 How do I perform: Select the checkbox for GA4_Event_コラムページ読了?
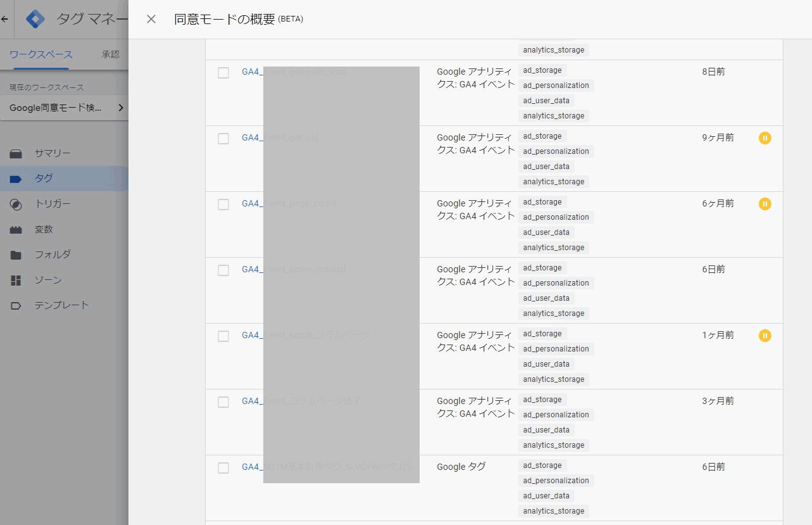(x=223, y=402)
